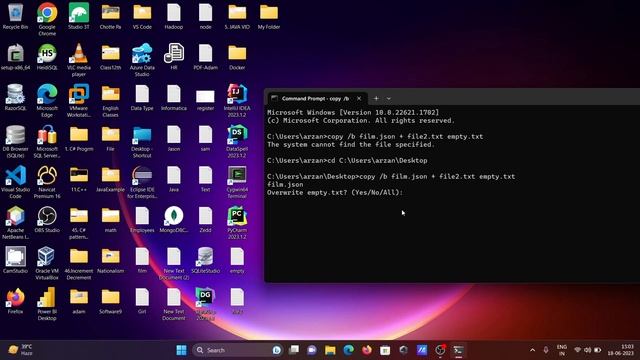Open Microsoft Edge from taskbar
The image size is (640, 360).
[349, 350]
